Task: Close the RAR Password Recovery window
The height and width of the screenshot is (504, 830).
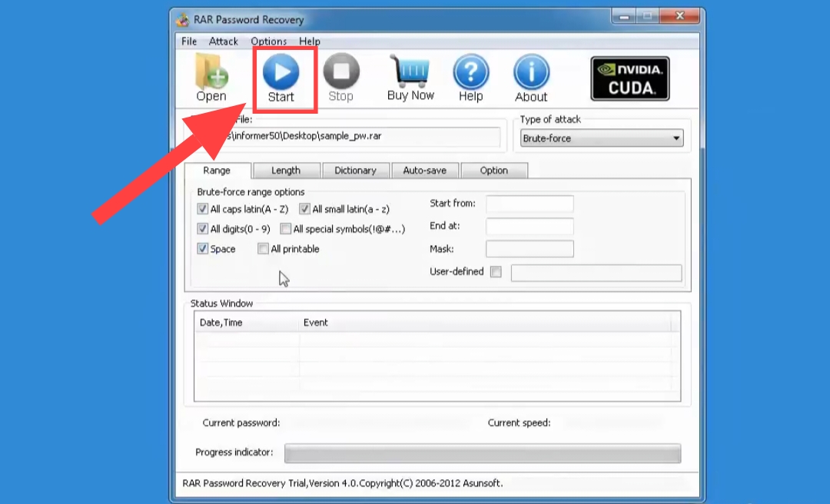Action: point(680,16)
